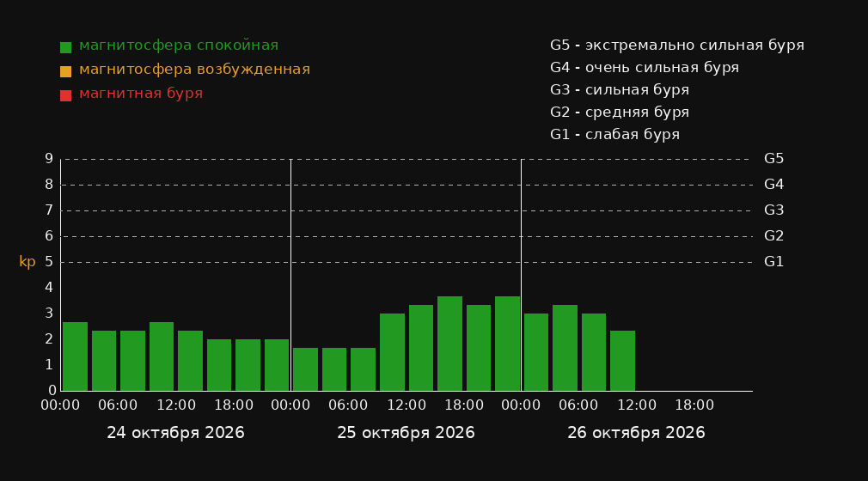Click the orange excited magnetosphere legend square

point(65,71)
